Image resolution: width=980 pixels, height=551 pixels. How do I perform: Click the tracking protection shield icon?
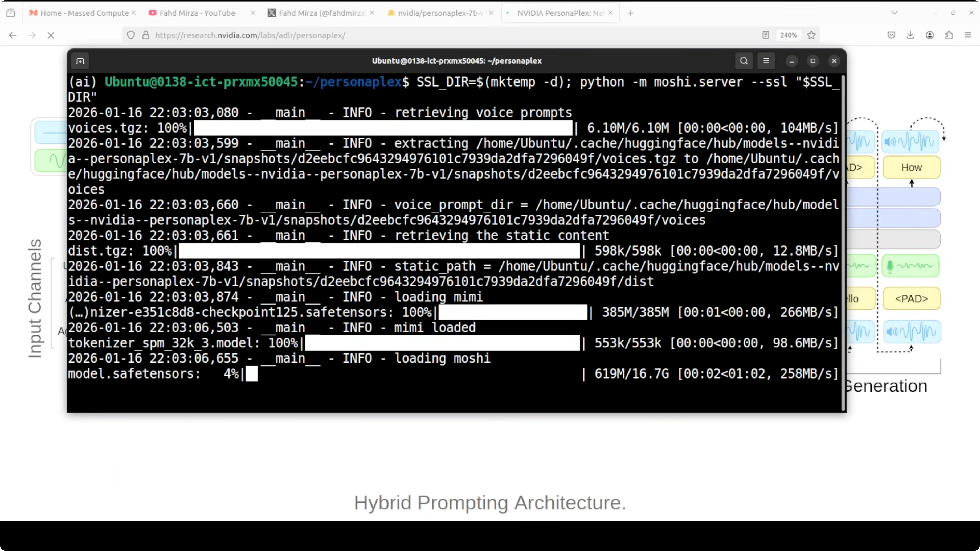click(x=131, y=35)
